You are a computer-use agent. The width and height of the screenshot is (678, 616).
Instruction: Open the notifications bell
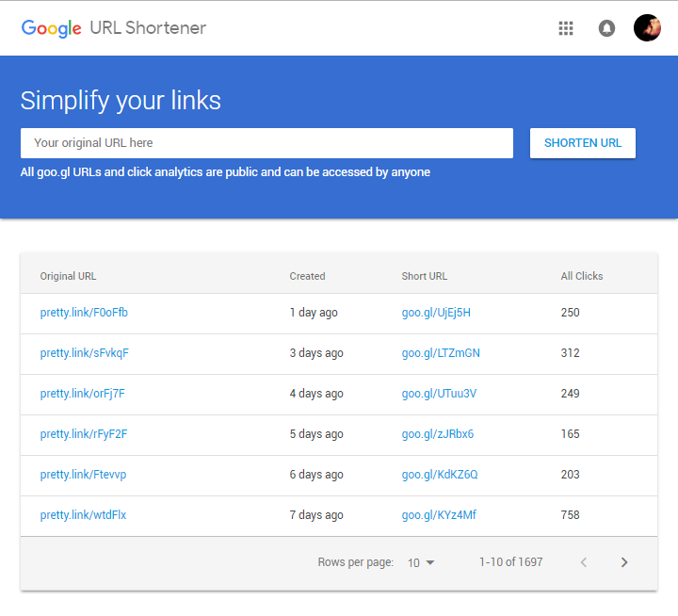tap(606, 28)
